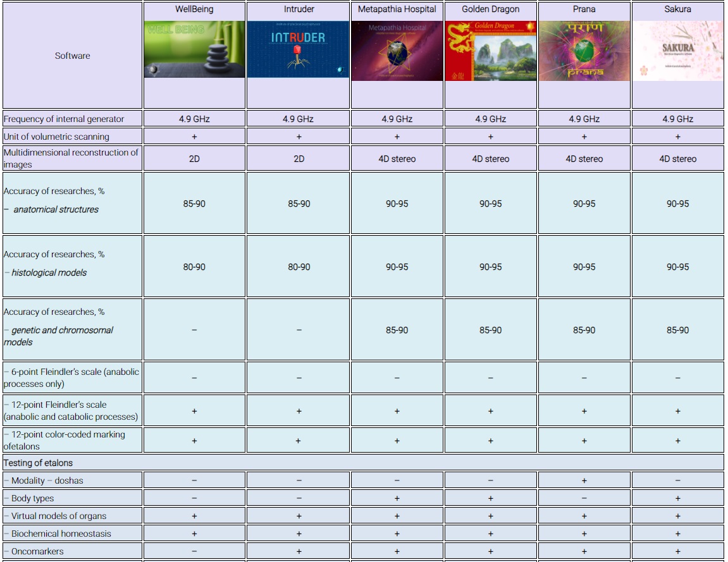Viewport: 728px width, 562px height.
Task: Click Intruder's 80-90 histological models value
Action: 299,267
